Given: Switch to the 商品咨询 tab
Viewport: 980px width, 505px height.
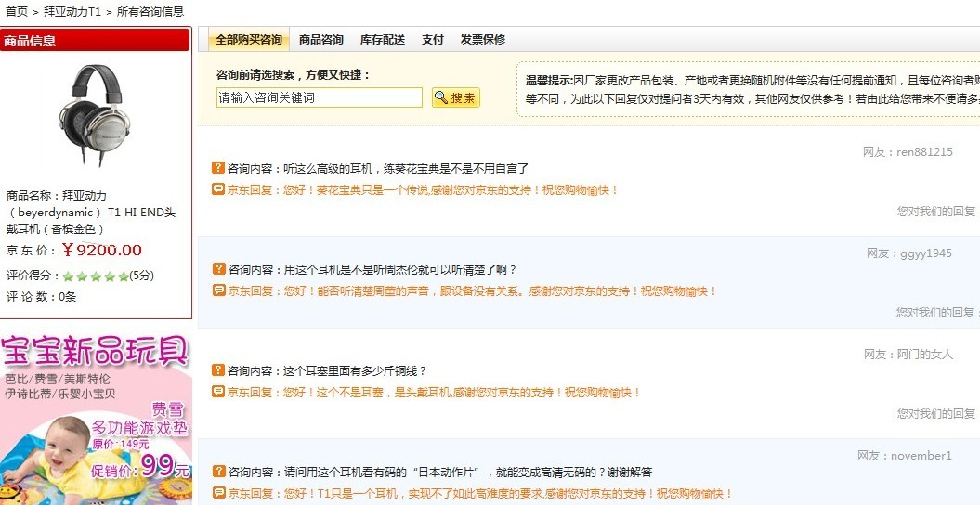Looking at the screenshot, I should pos(321,40).
